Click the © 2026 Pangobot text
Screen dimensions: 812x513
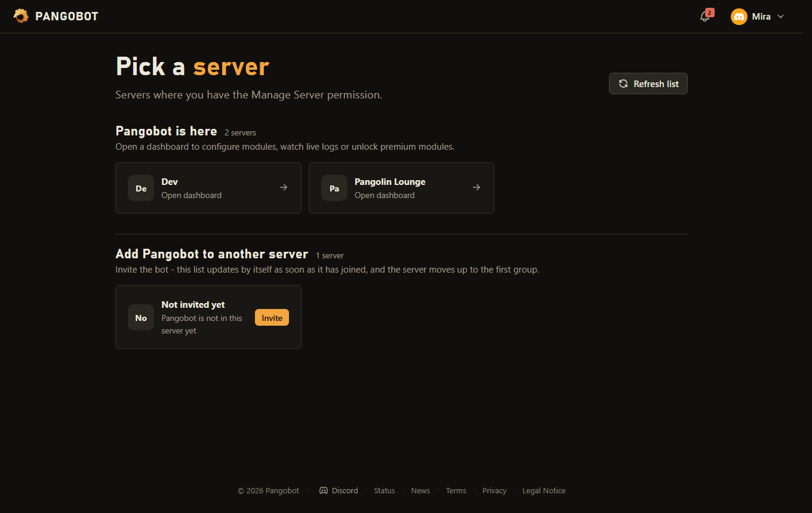tap(269, 490)
